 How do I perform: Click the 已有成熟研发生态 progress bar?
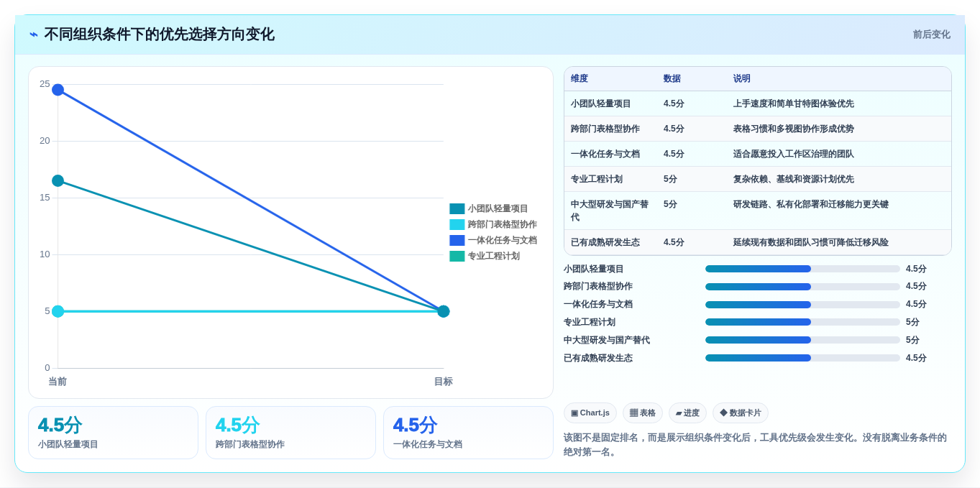802,358
